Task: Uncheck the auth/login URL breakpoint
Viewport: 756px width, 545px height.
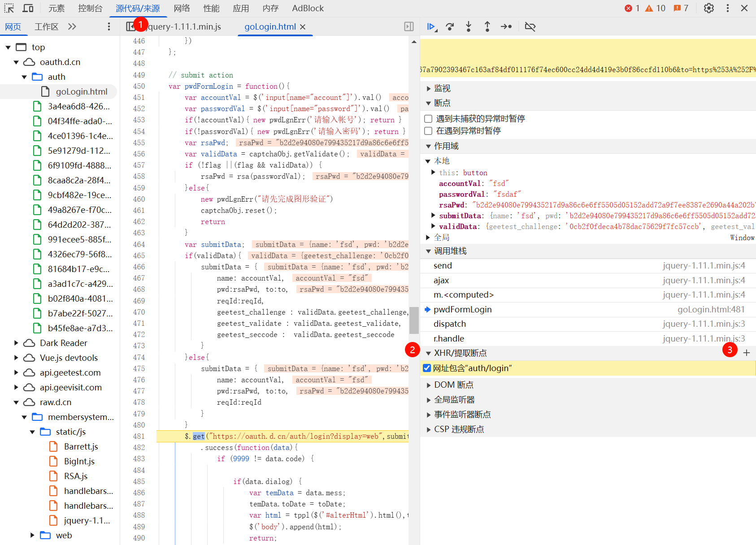Action: (x=427, y=368)
